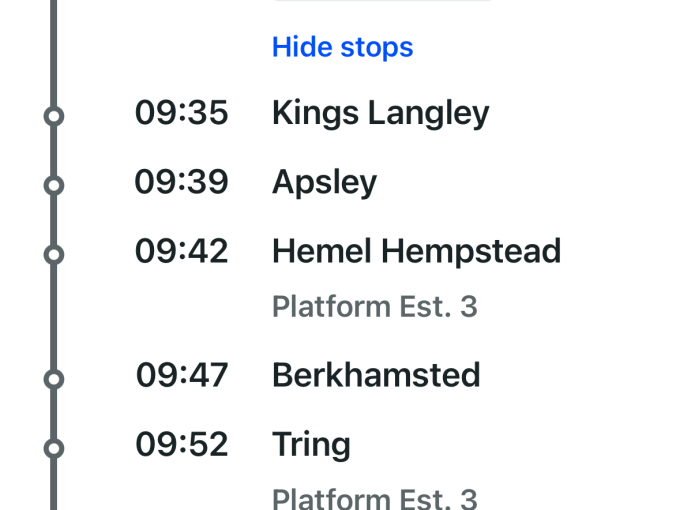Tap the Berkhamsted station name
Image resolution: width=680 pixels, height=510 pixels.
click(x=376, y=376)
